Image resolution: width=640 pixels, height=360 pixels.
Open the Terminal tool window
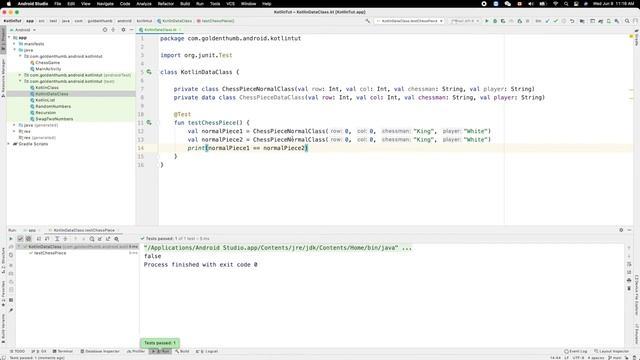[x=63, y=351]
